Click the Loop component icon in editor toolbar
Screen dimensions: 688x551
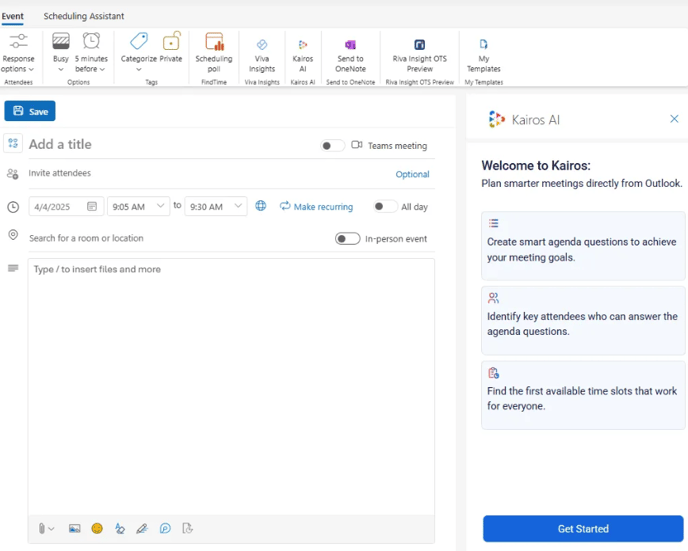coord(165,529)
